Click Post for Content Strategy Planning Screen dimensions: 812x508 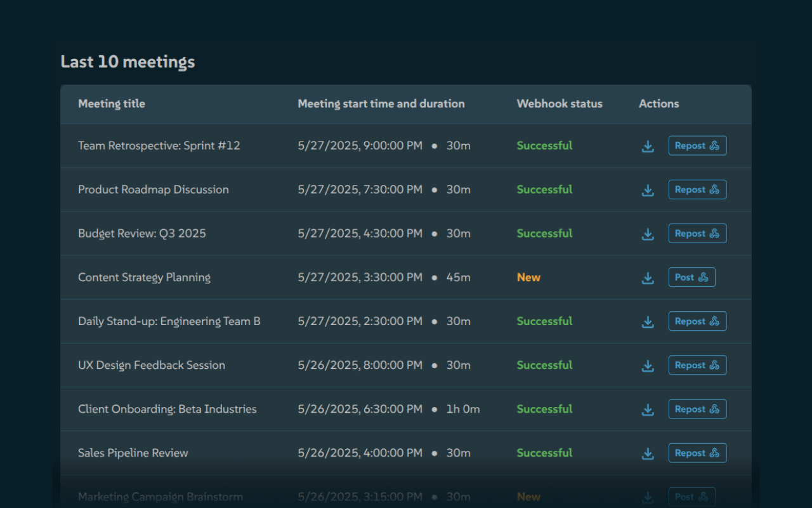click(691, 277)
